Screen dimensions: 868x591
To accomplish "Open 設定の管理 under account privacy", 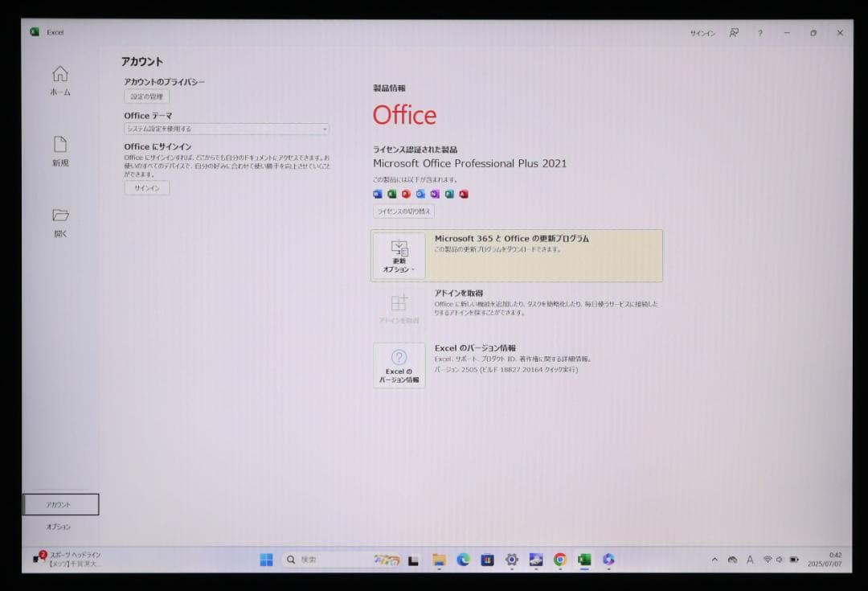I will 146,96.
